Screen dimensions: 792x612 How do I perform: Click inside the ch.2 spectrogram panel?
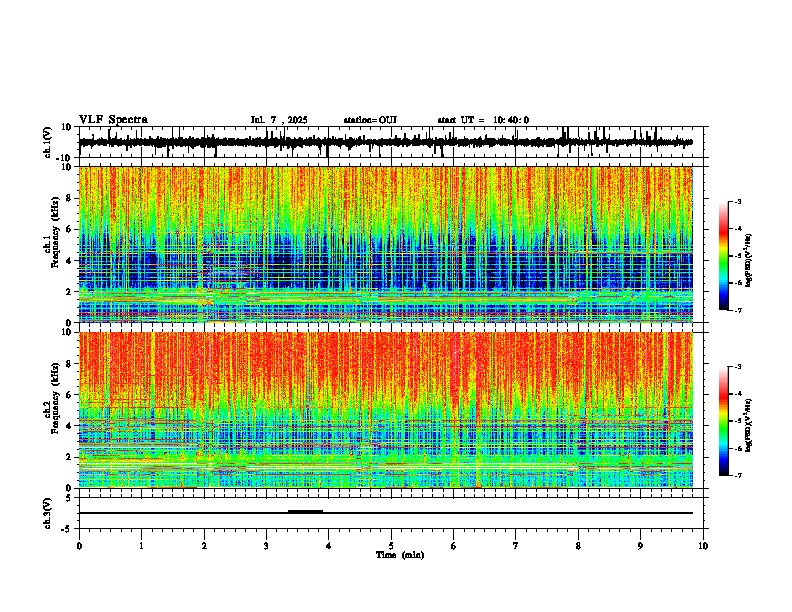pyautogui.click(x=385, y=410)
